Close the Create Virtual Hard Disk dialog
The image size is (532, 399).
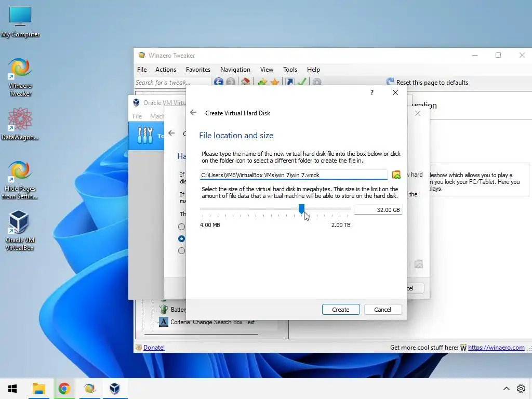395,92
